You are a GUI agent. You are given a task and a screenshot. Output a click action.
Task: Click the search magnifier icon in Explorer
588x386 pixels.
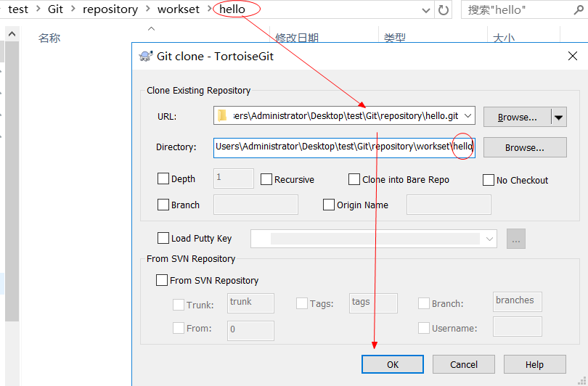pos(579,10)
